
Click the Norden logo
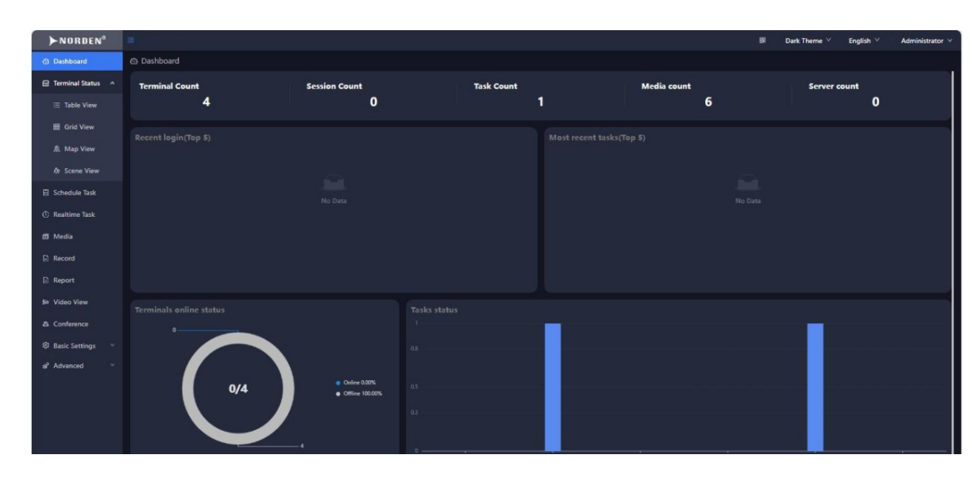tap(77, 40)
